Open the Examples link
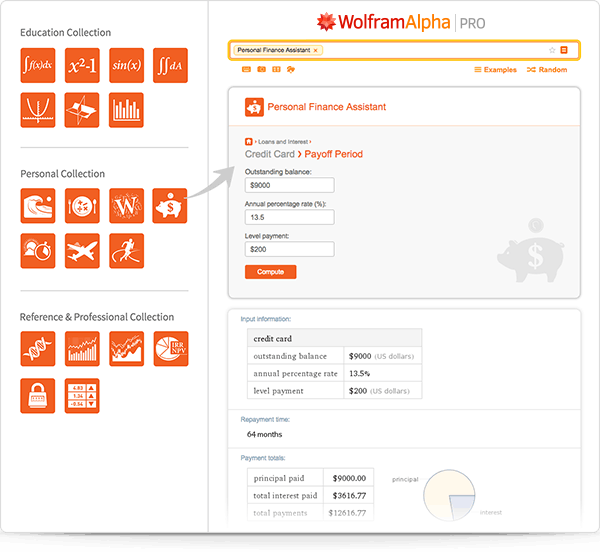Screen dimensions: 600x552 pos(495,70)
